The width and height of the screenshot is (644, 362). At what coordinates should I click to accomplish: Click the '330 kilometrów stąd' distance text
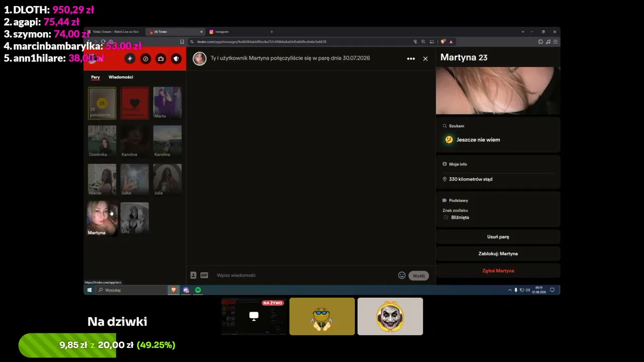pos(470,179)
